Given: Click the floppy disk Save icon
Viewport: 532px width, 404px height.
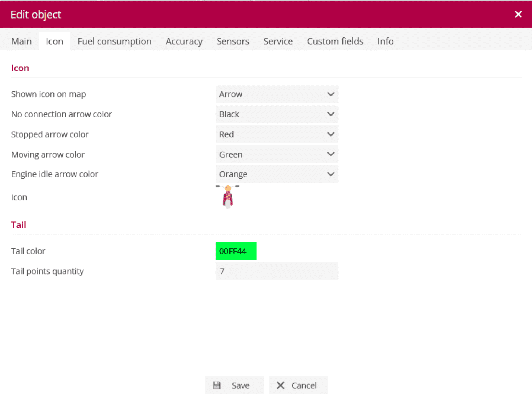Looking at the screenshot, I should 217,385.
